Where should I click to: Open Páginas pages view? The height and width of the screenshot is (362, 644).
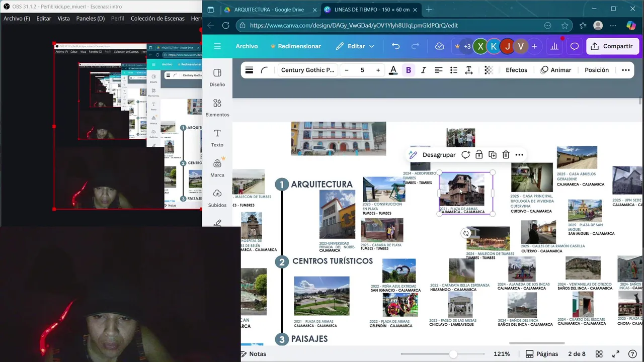pos(542,354)
